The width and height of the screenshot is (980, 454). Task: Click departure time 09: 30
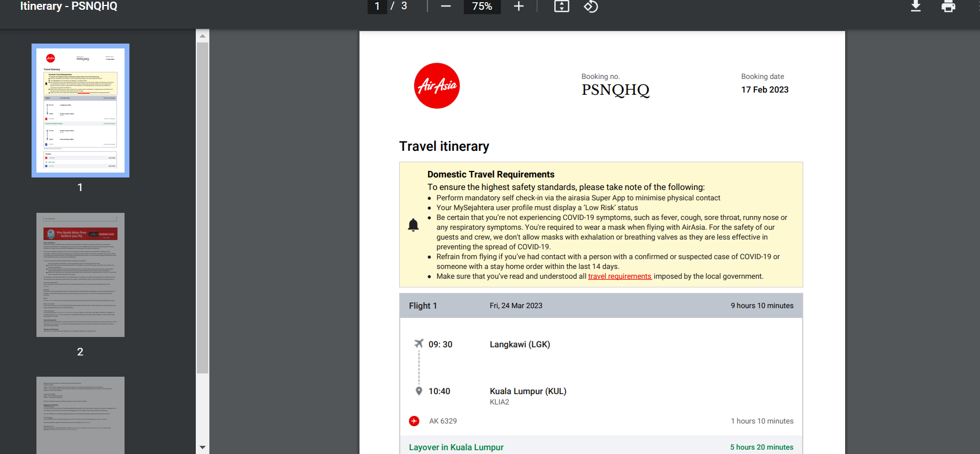point(441,345)
